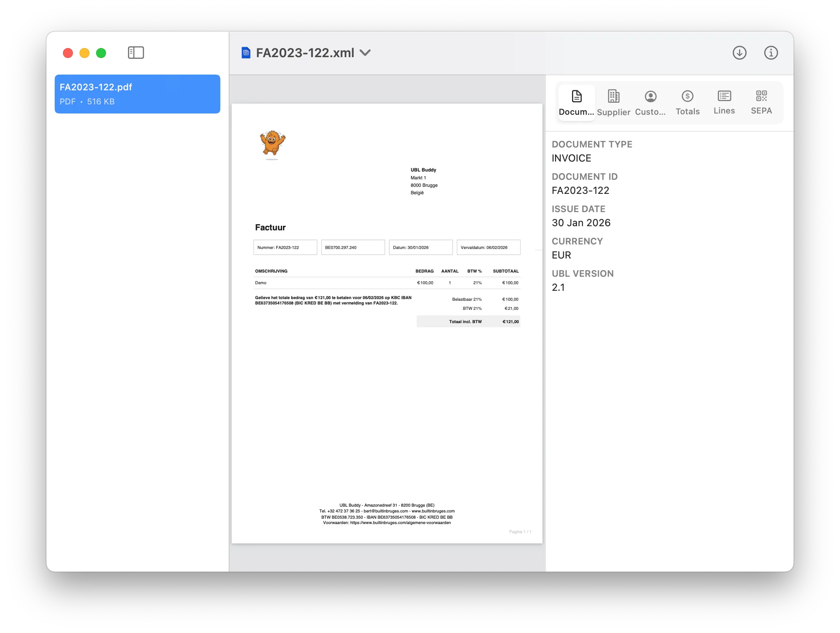Viewport: 840px width, 633px height.
Task: Show the SEPA QR code panel
Action: [761, 103]
